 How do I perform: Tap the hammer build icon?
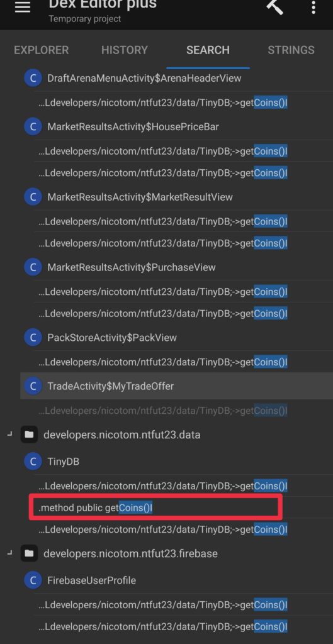(x=274, y=6)
